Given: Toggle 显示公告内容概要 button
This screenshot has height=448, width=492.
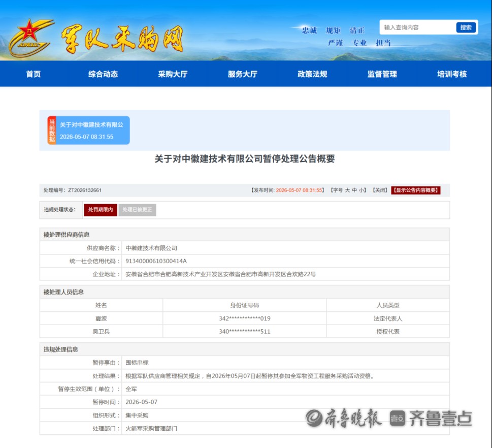Looking at the screenshot, I should tap(416, 190).
